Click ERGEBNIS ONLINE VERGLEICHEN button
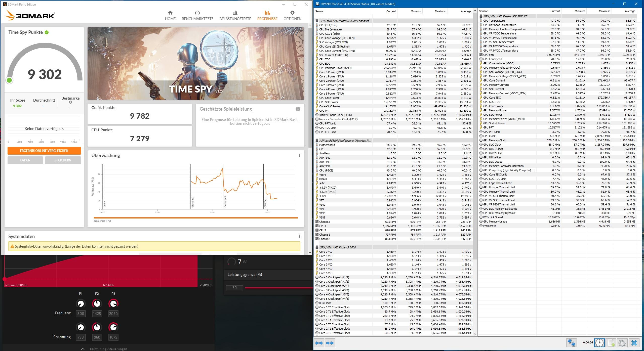The image size is (644, 351). click(44, 151)
